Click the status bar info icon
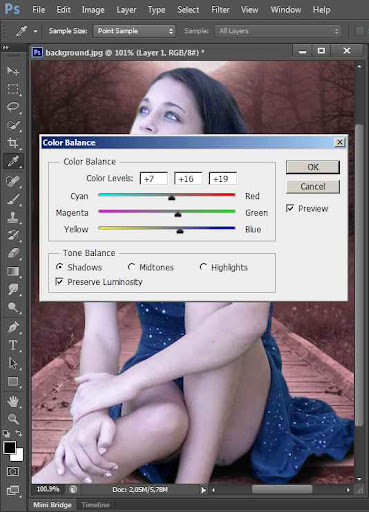The width and height of the screenshot is (369, 512). [73, 489]
